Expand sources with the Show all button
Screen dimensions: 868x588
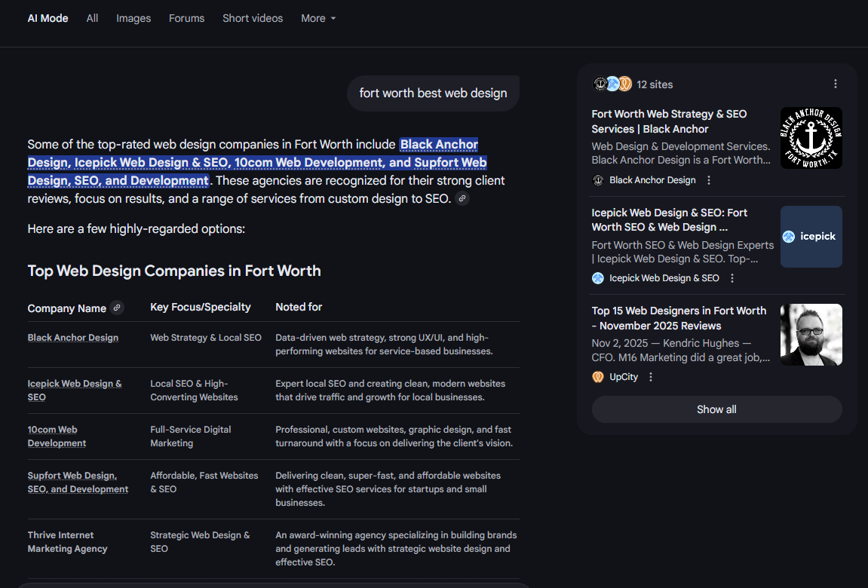[x=716, y=409]
